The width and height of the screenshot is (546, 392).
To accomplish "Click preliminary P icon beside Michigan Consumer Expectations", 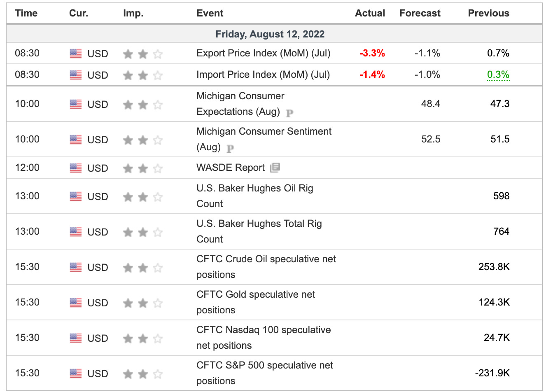I will [x=289, y=112].
